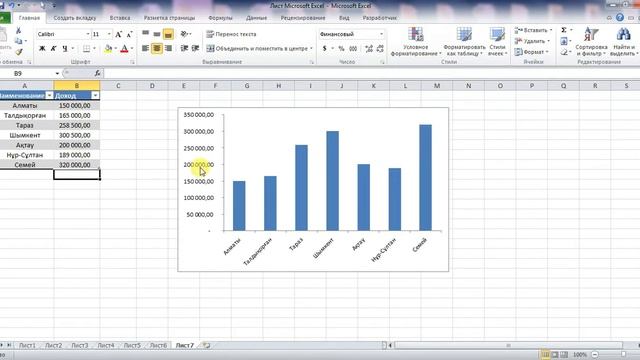Screen dimensions: 640x360
Task: Toggle bold formatting (Ж)
Action: tap(42, 49)
